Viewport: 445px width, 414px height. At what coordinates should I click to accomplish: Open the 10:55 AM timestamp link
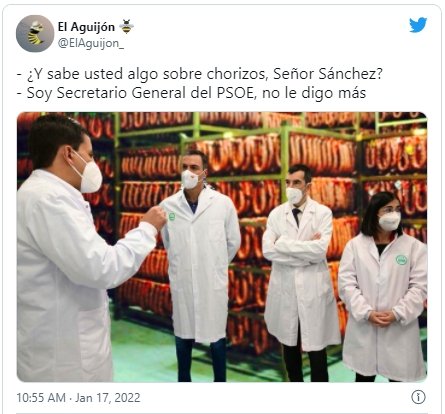pyautogui.click(x=41, y=398)
